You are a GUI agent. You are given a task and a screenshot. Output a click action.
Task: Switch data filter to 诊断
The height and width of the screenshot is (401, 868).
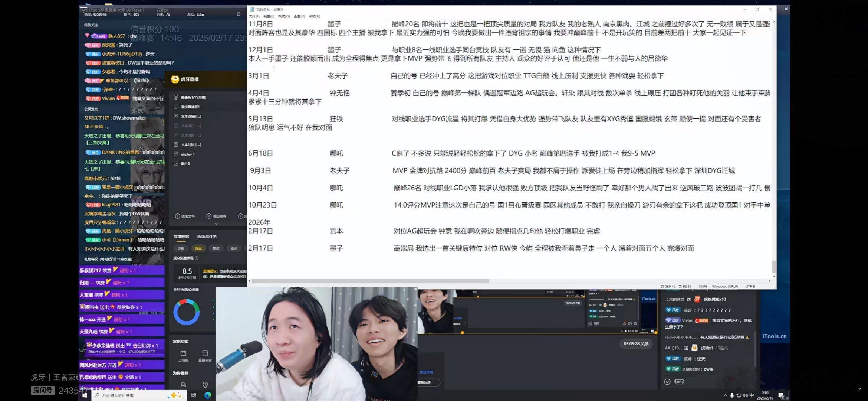(181, 248)
